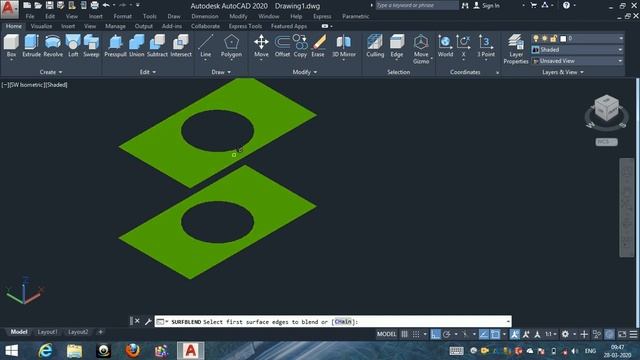The height and width of the screenshot is (360, 640).
Task: Open Layer Properties manager
Action: click(x=516, y=49)
